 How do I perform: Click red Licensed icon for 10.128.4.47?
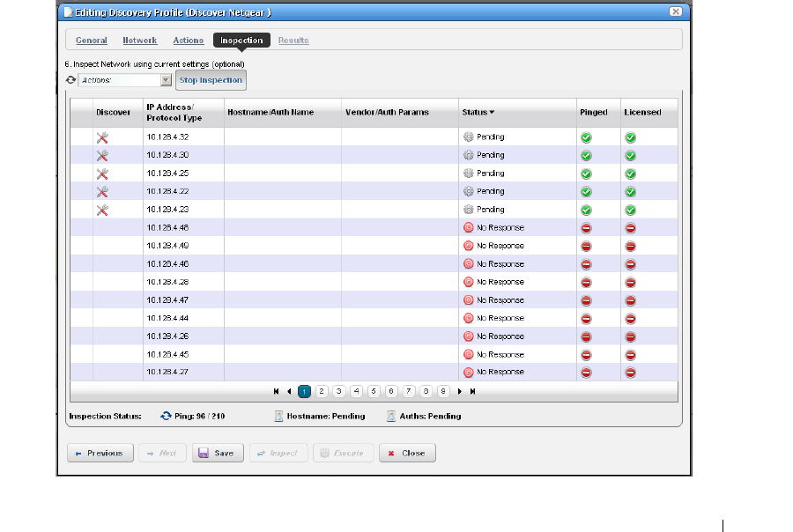tap(630, 301)
